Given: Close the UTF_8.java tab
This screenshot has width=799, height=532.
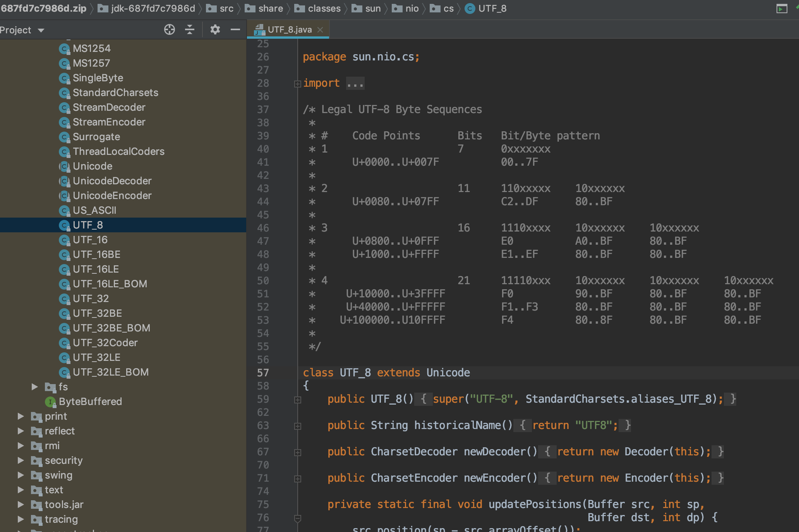Looking at the screenshot, I should pyautogui.click(x=320, y=29).
